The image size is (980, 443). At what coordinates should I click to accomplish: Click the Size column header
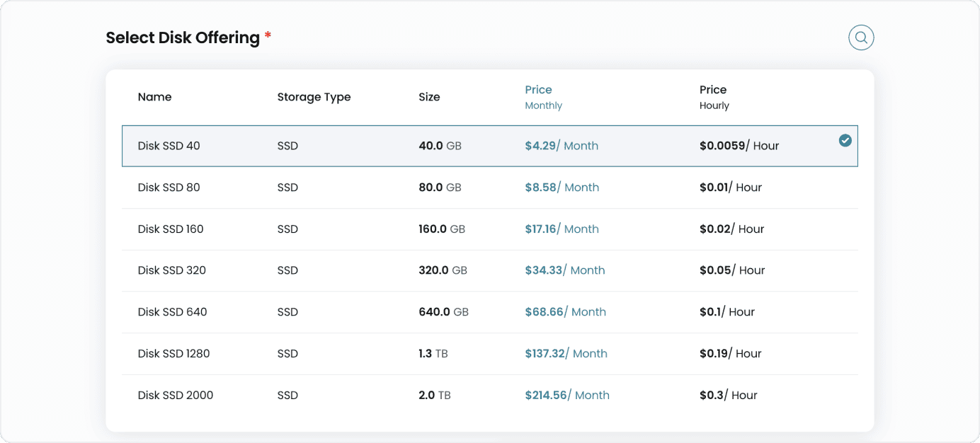coord(429,97)
